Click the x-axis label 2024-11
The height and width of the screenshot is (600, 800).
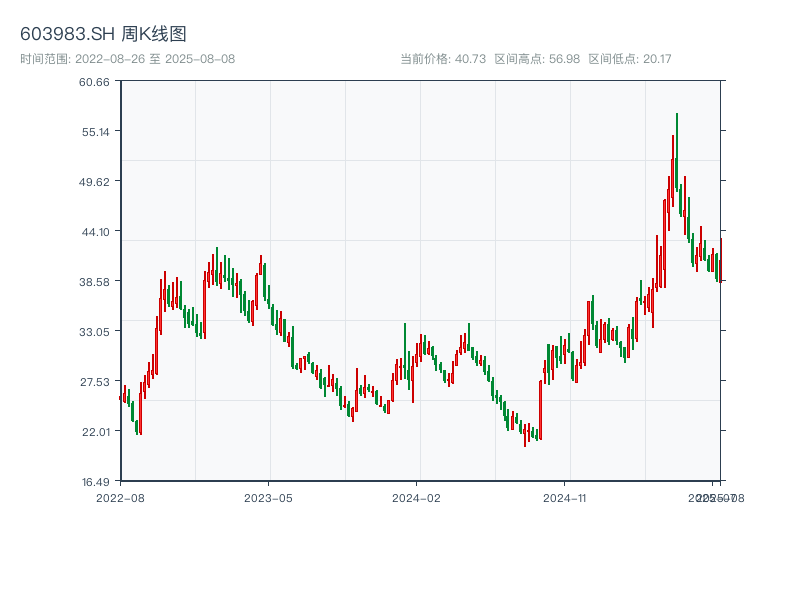click(565, 498)
